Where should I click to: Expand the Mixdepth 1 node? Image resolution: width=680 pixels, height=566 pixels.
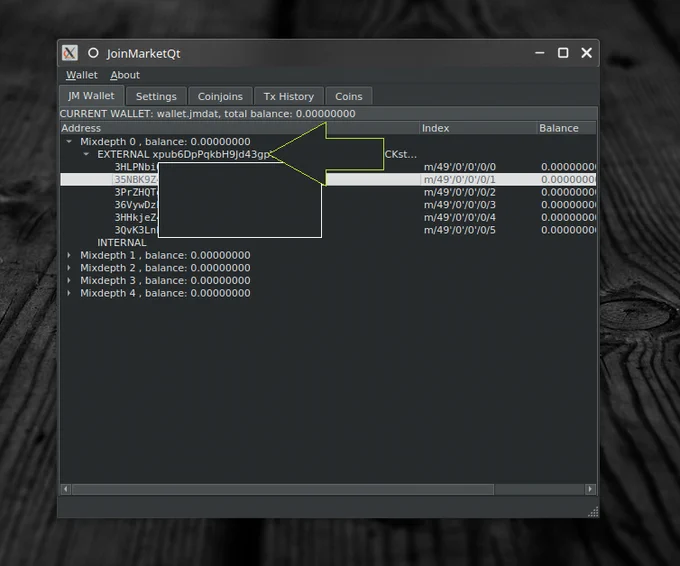(69, 255)
